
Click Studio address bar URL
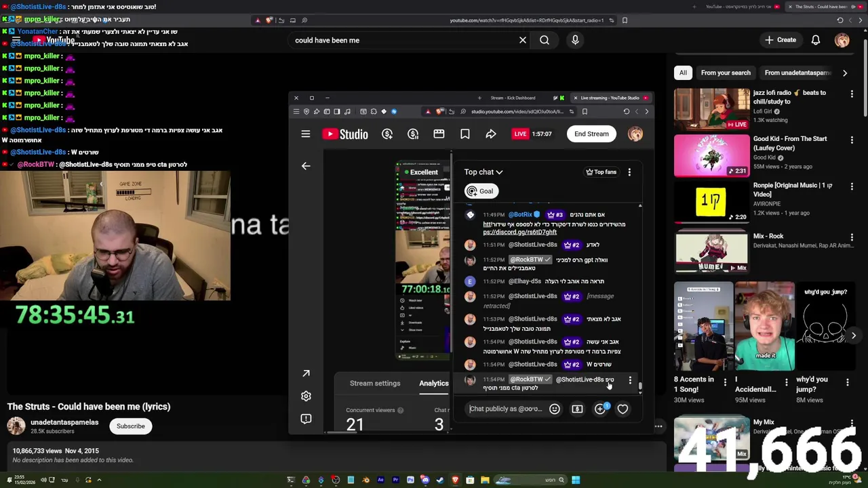(x=517, y=111)
